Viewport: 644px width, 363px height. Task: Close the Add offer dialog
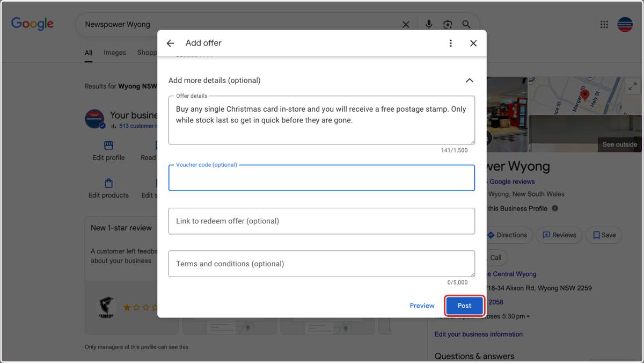point(473,43)
